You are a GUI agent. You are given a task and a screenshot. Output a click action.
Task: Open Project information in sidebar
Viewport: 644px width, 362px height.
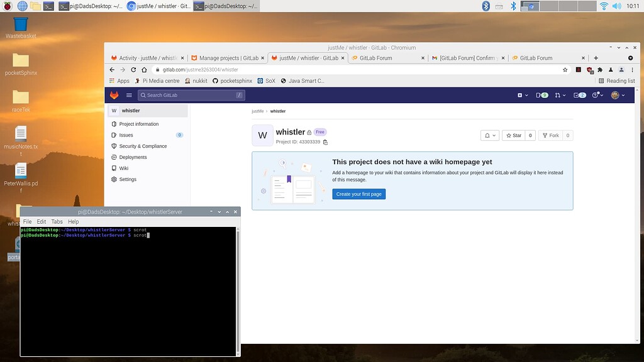coord(140,124)
